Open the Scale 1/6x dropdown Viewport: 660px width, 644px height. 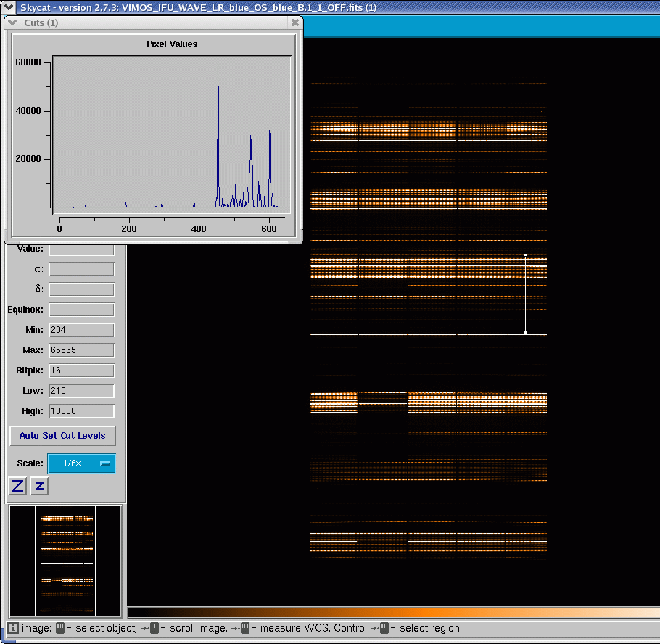click(x=81, y=463)
